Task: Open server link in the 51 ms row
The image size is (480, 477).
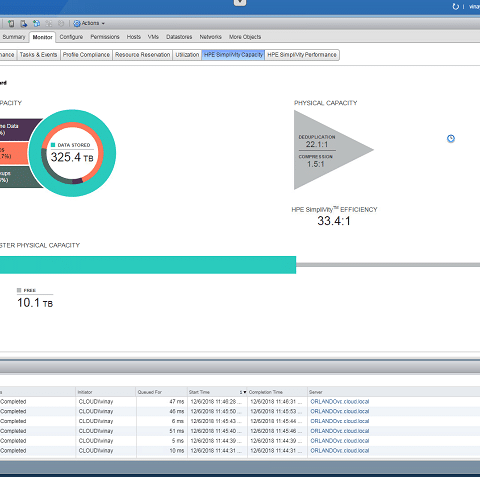Action: click(x=340, y=431)
